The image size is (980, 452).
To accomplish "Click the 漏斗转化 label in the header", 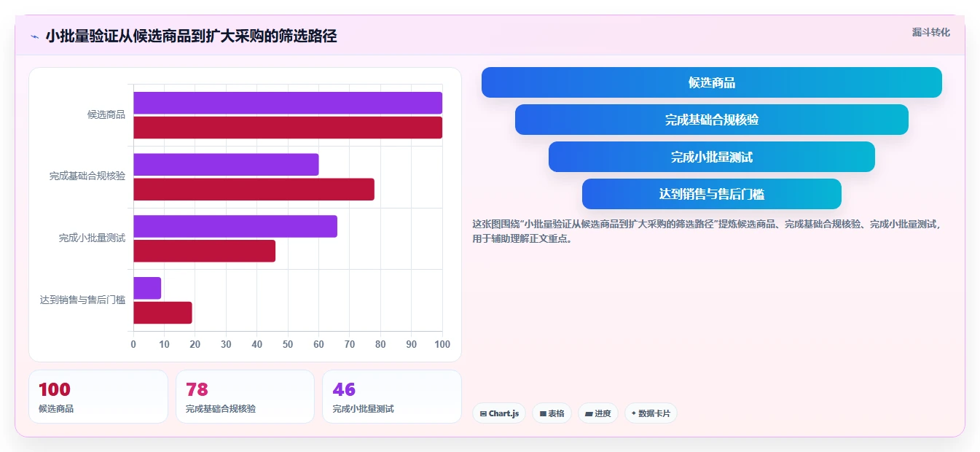I will pyautogui.click(x=930, y=32).
